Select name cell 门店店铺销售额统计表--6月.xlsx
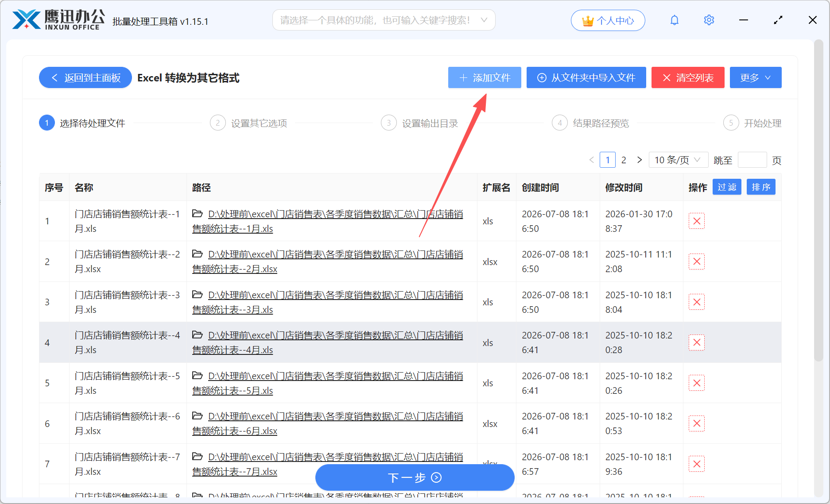The width and height of the screenshot is (830, 504). (128, 423)
